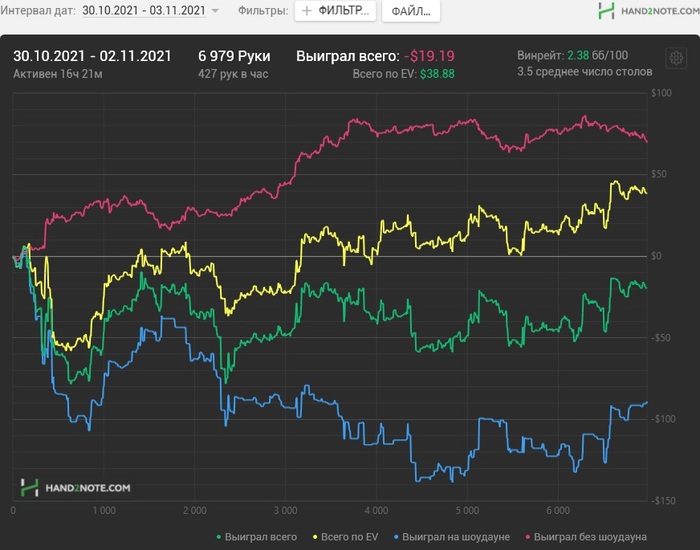This screenshot has height=550, width=700.
Task: Toggle the 'Выиграл всего' green legend series
Action: [x=255, y=536]
